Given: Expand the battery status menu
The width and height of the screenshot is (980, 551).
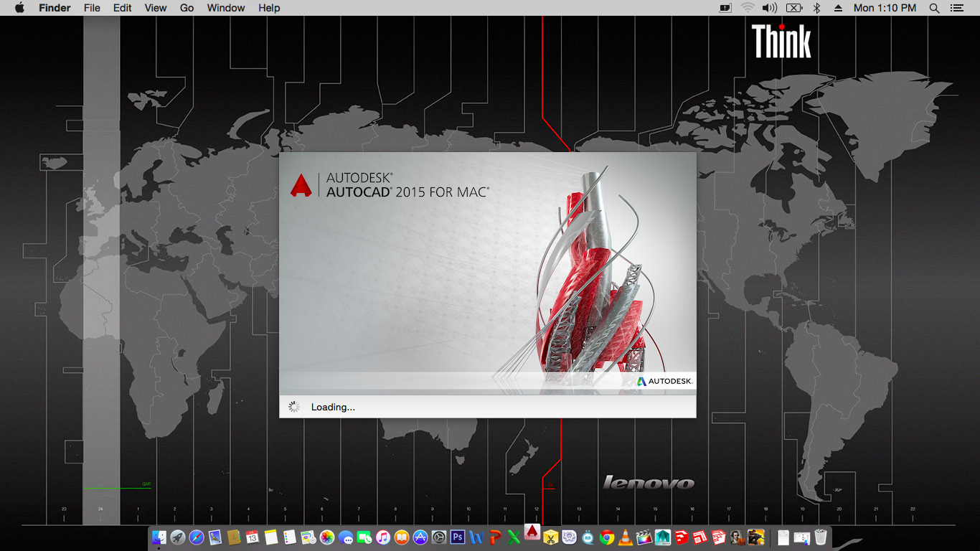Looking at the screenshot, I should (793, 8).
